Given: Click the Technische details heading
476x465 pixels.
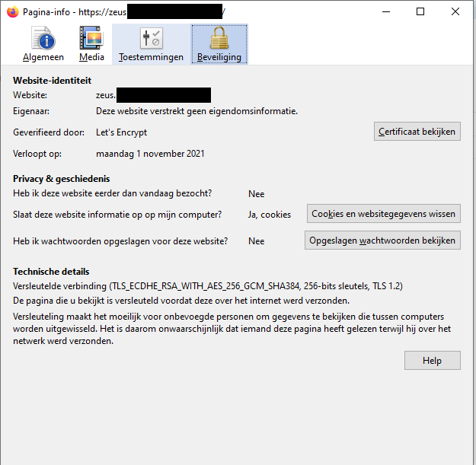Looking at the screenshot, I should (51, 272).
